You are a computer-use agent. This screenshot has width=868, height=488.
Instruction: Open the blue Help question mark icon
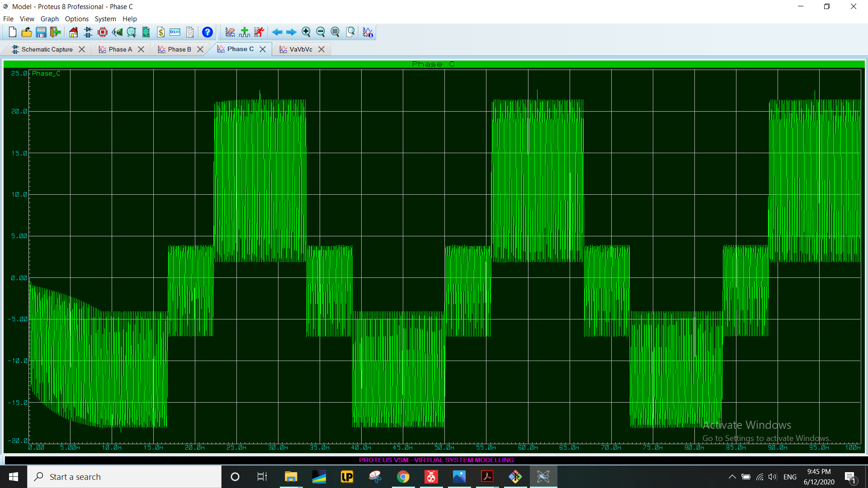tap(208, 32)
